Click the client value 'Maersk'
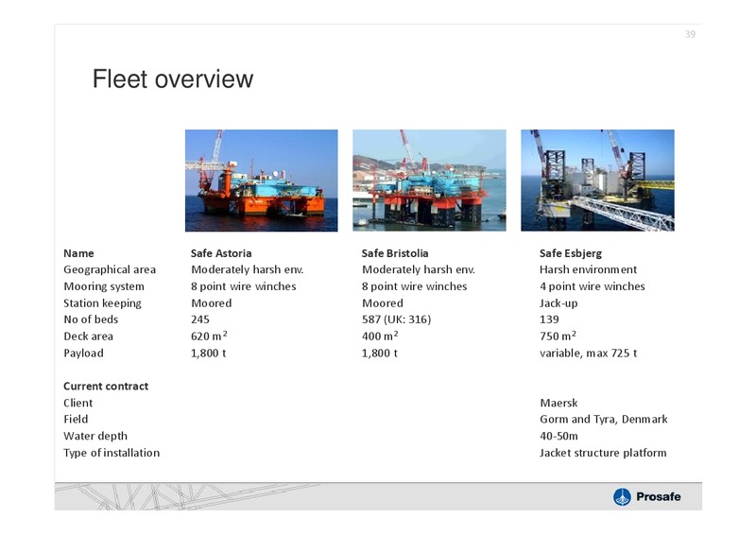 point(558,403)
